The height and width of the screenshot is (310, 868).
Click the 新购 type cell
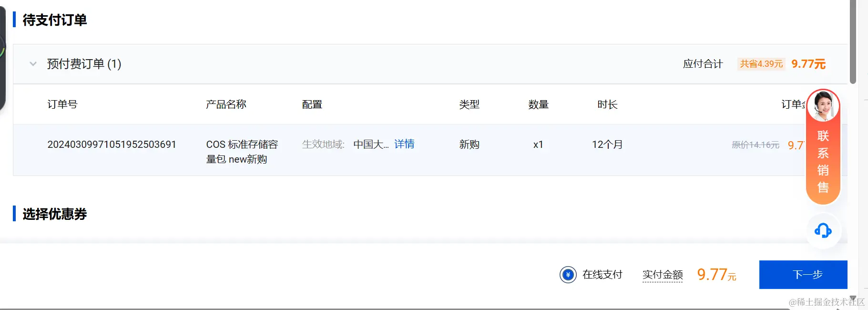coord(470,145)
